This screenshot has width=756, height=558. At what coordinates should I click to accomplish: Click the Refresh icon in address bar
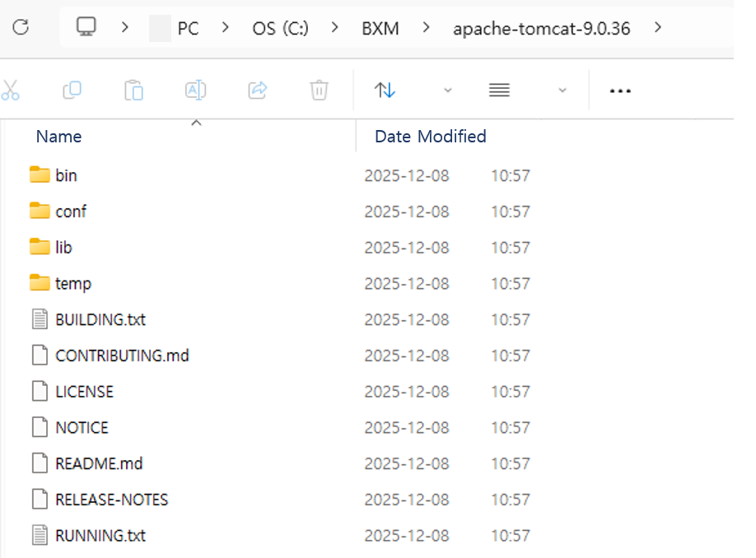21,28
